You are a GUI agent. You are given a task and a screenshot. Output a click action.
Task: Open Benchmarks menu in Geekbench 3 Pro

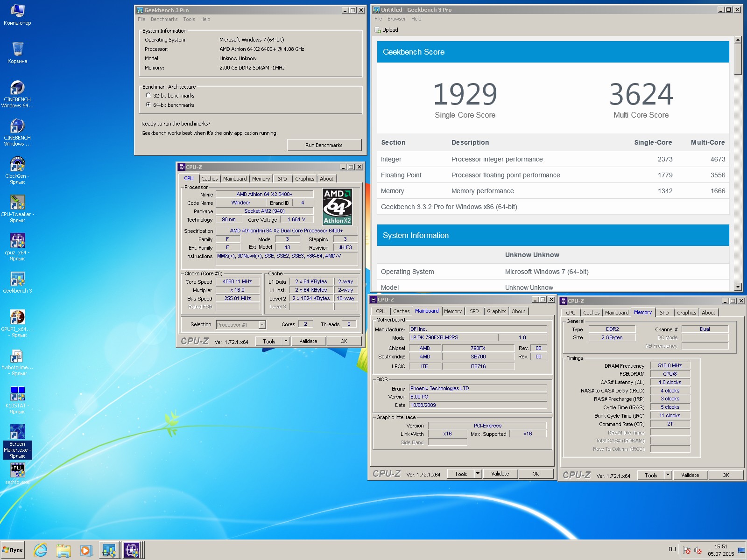click(164, 19)
